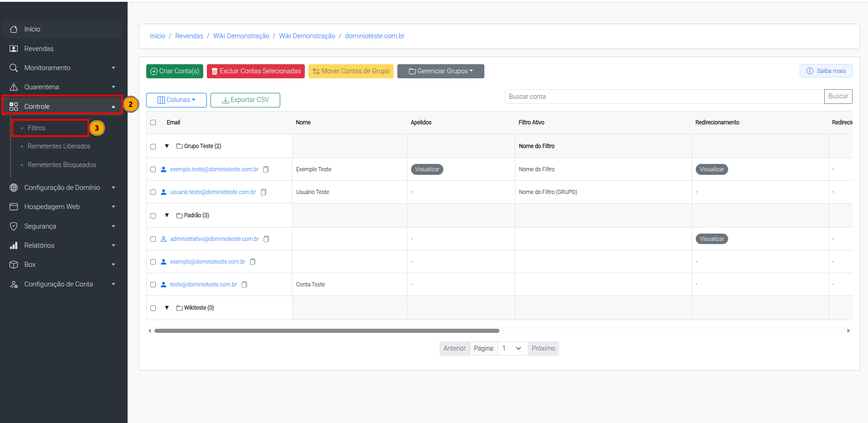Select checkbox for teste@dominioteste.com.br
Screen dimensions: 868x423
click(153, 285)
